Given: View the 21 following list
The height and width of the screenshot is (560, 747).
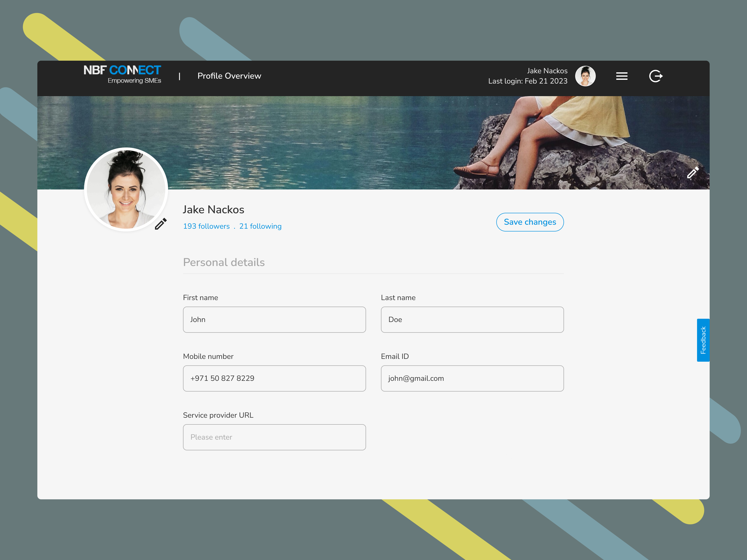Looking at the screenshot, I should (x=260, y=226).
